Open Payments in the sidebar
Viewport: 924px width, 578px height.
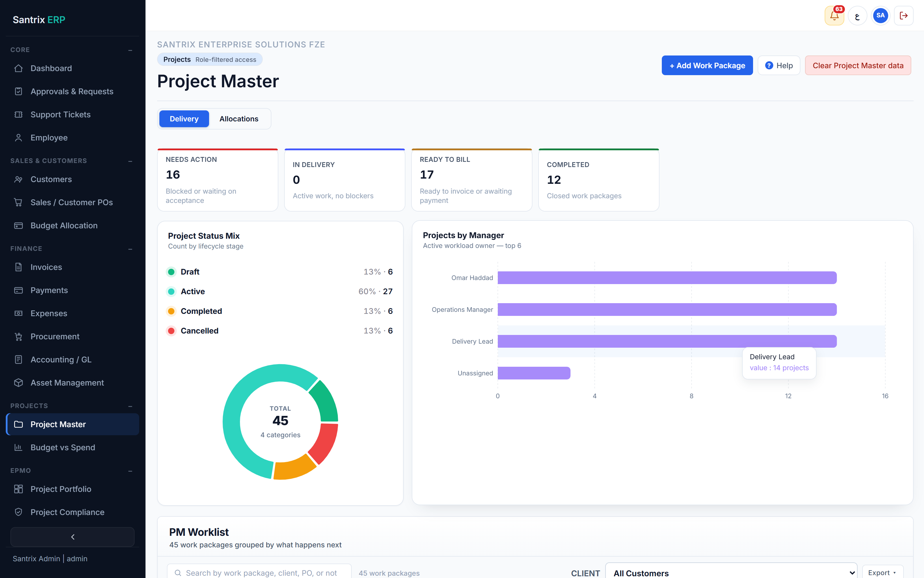click(x=72, y=290)
